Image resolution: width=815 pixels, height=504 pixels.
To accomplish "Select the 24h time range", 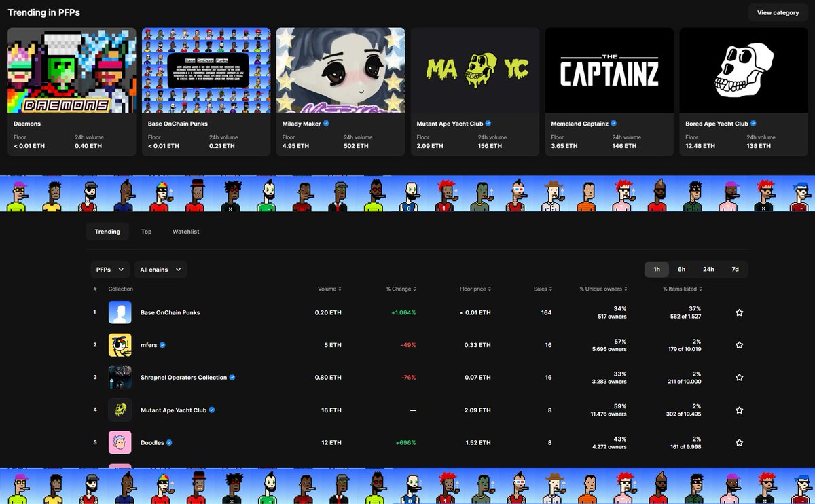I will [708, 270].
